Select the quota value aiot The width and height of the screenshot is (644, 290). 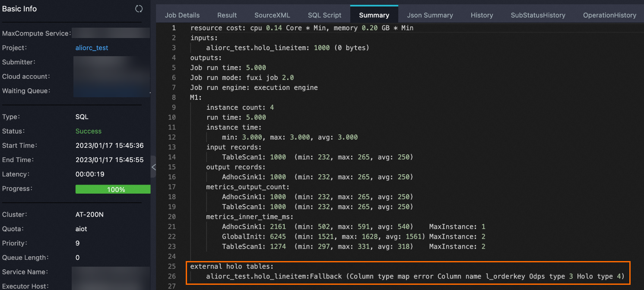81,229
